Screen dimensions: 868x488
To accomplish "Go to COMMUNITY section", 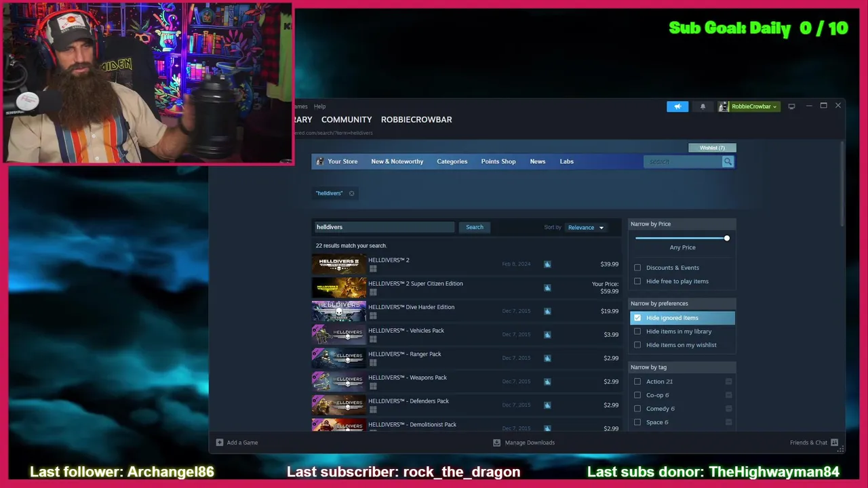I will coord(347,119).
